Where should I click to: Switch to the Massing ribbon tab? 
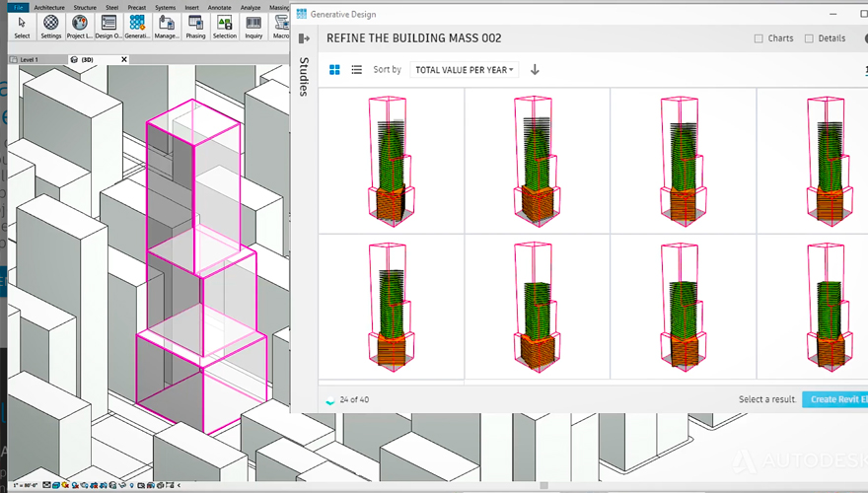(x=279, y=7)
